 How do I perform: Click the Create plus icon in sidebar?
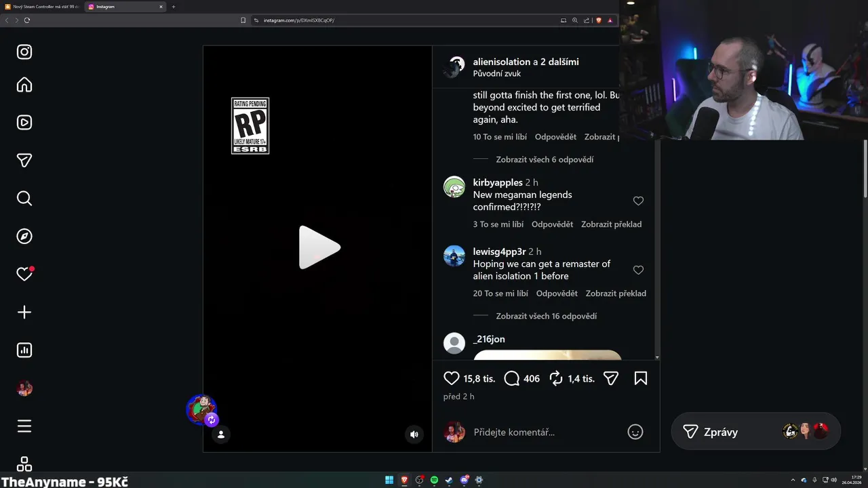(x=24, y=312)
